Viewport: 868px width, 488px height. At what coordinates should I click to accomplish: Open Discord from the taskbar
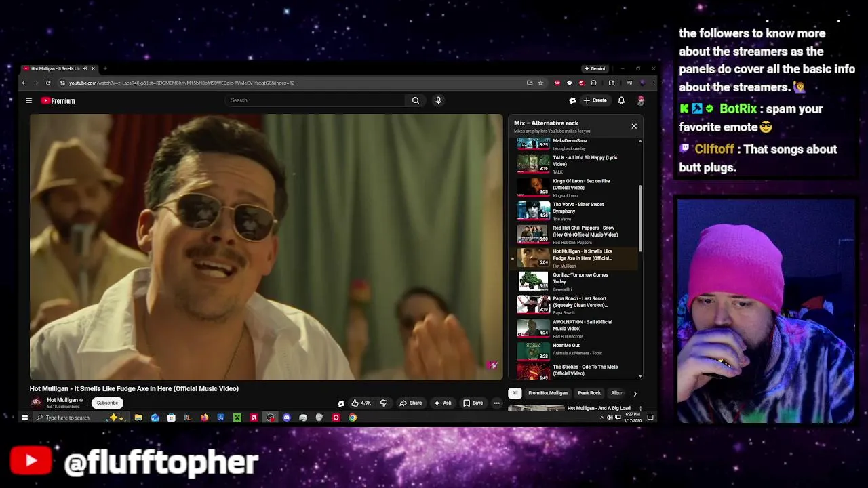(287, 418)
